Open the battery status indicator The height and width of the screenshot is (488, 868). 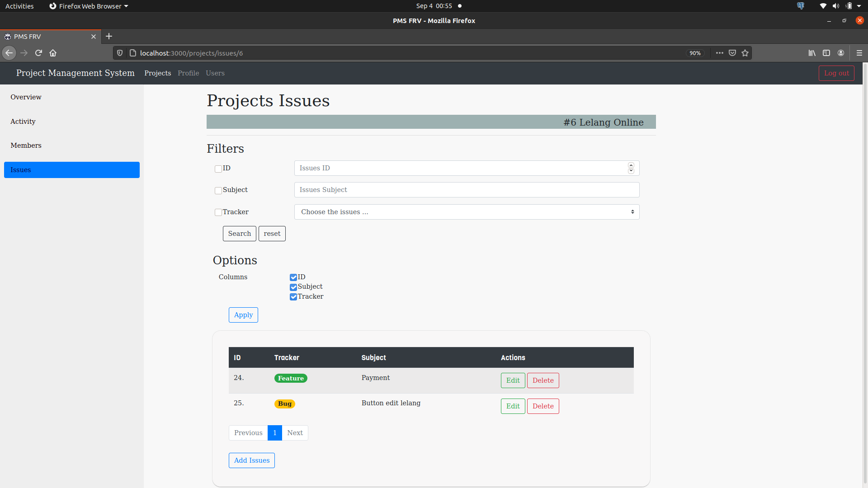[x=849, y=6]
